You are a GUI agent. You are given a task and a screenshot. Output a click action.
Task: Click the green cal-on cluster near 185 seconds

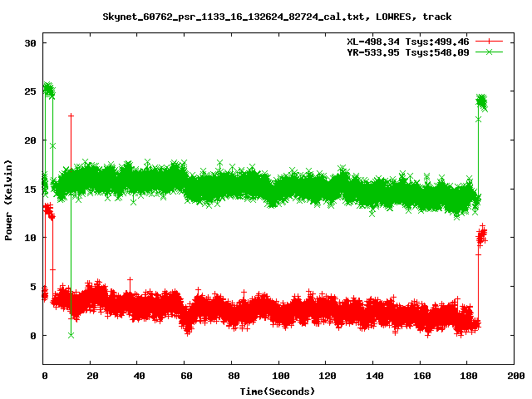coord(482,102)
